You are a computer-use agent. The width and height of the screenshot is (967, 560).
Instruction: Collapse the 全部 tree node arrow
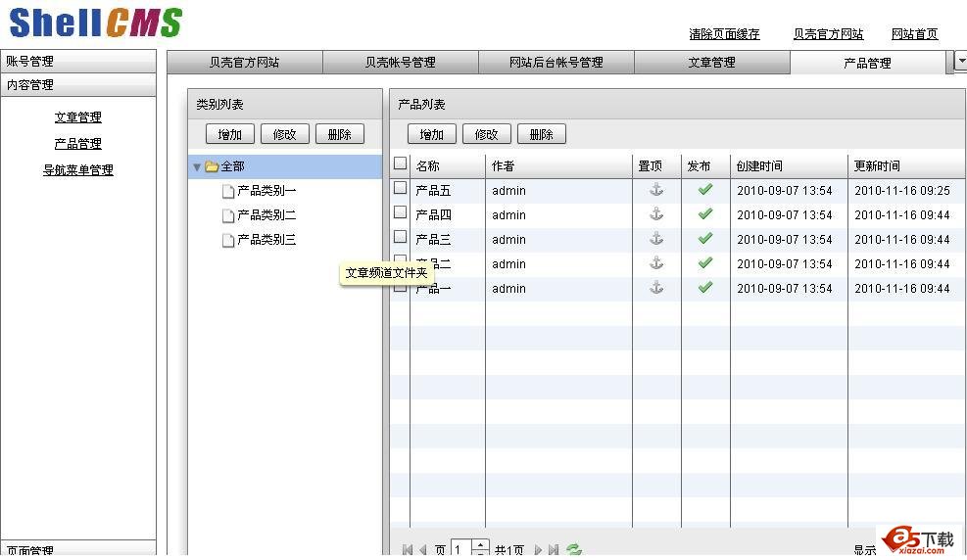pyautogui.click(x=197, y=167)
